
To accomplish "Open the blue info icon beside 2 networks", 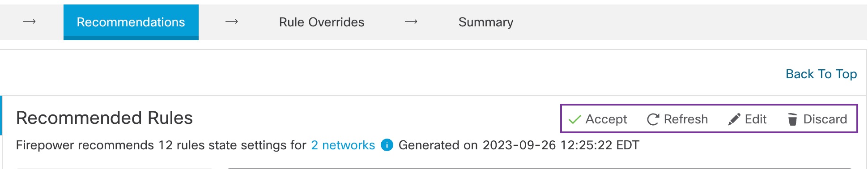I will pos(387,145).
